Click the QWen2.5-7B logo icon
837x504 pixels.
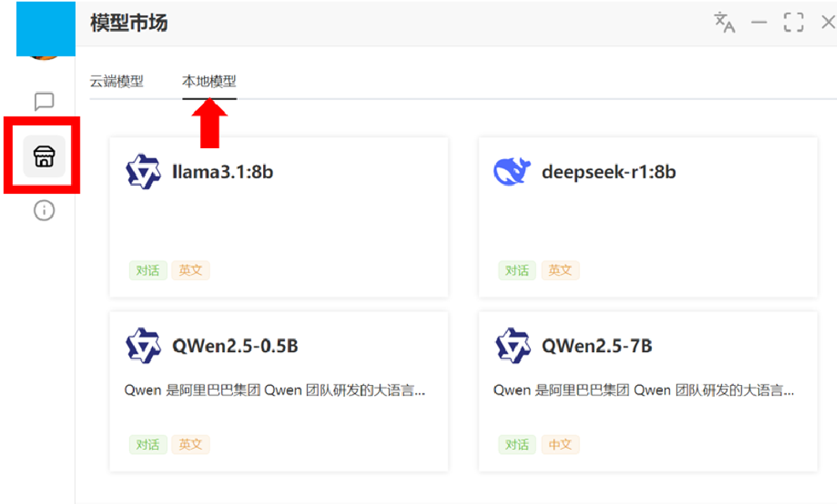[x=513, y=346]
